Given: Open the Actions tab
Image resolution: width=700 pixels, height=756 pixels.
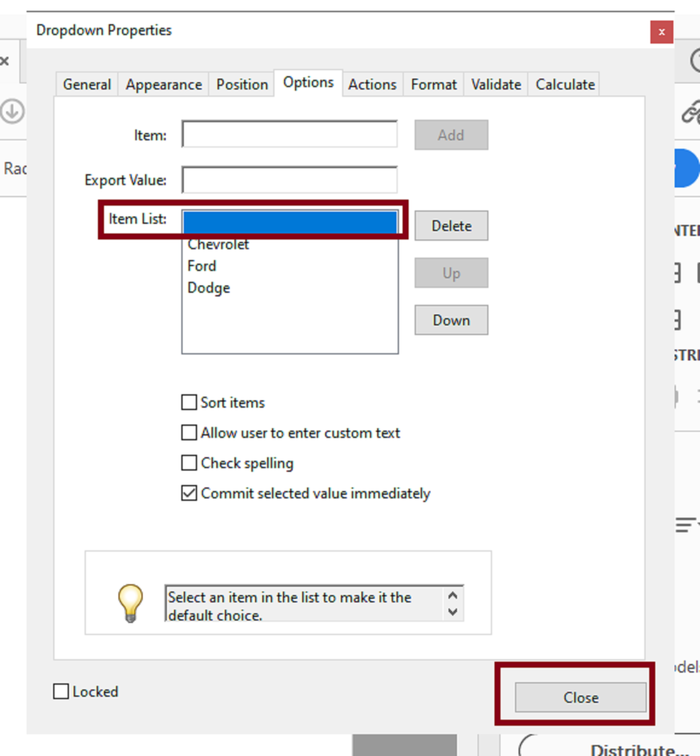Looking at the screenshot, I should point(372,84).
